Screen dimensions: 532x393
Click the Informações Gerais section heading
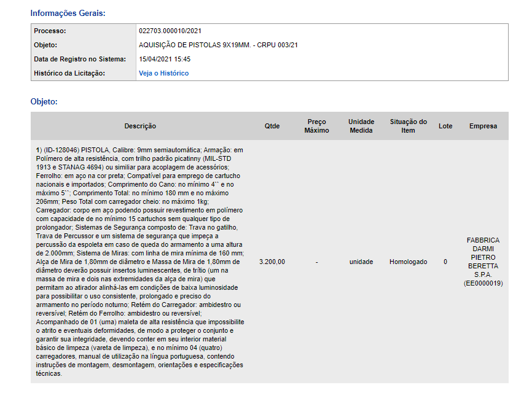coord(68,14)
